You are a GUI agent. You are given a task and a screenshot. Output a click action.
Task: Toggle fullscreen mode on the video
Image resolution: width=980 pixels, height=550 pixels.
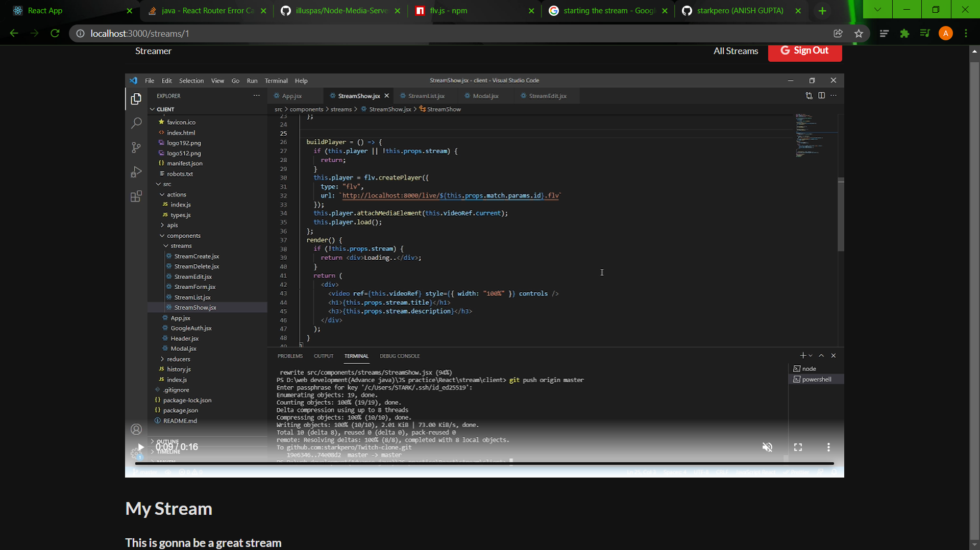pyautogui.click(x=799, y=447)
